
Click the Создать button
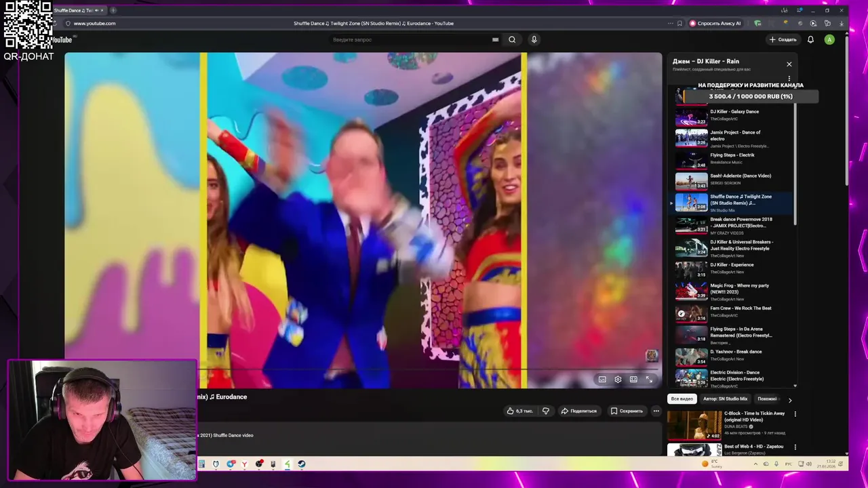[783, 39]
